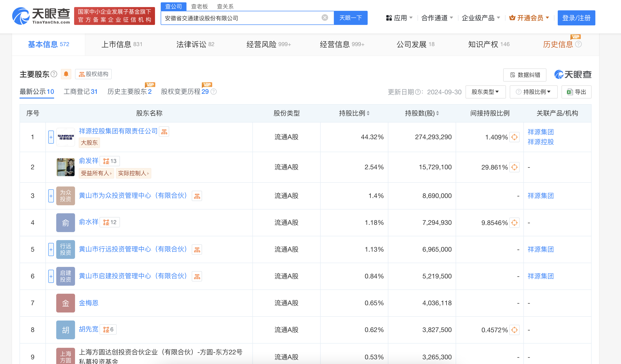Open equity structure icon beside 黄山市为众投资管理中心
The image size is (621, 364).
[197, 196]
